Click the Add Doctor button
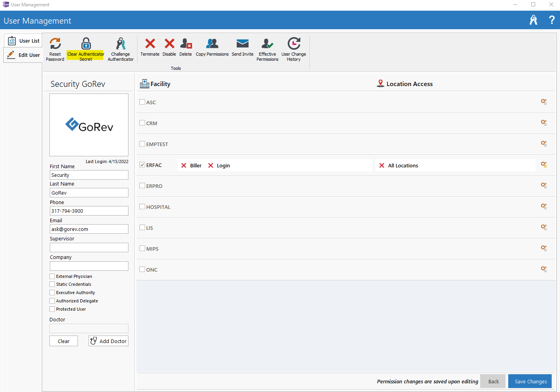This screenshot has width=560, height=392. click(108, 341)
